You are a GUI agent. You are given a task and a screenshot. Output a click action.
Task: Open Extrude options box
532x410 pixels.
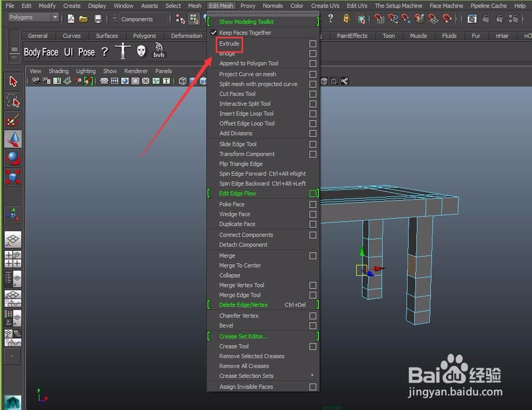click(313, 44)
